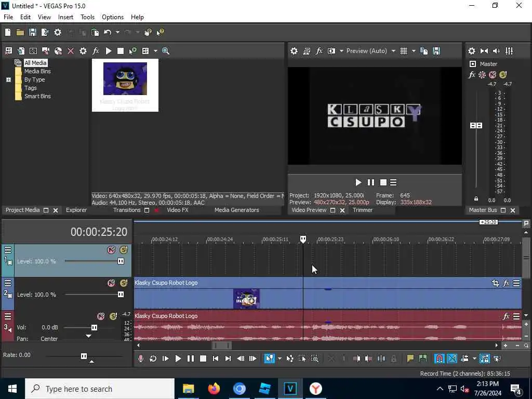
Task: Open the Options menu
Action: (113, 17)
